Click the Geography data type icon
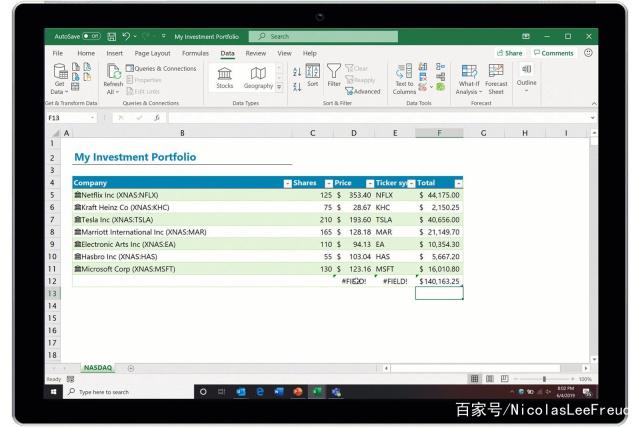Viewport: 640px width, 427px height. coord(258,73)
